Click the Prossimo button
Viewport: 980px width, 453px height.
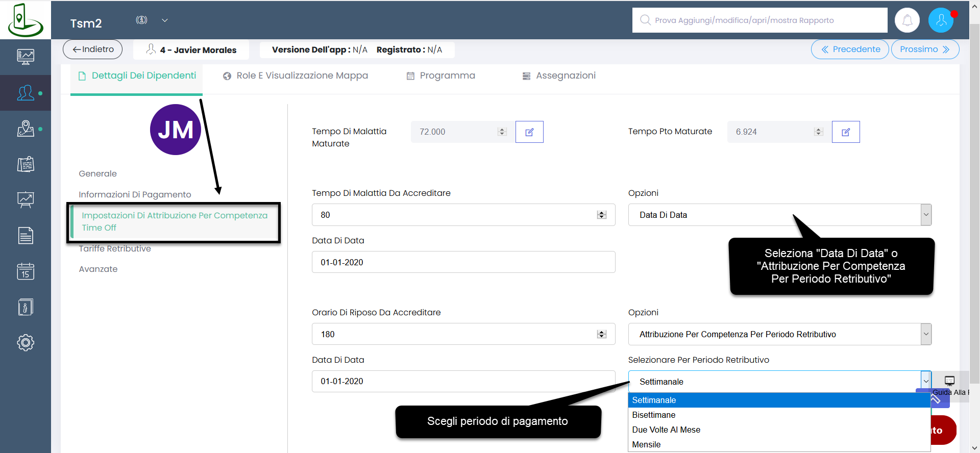pyautogui.click(x=924, y=49)
